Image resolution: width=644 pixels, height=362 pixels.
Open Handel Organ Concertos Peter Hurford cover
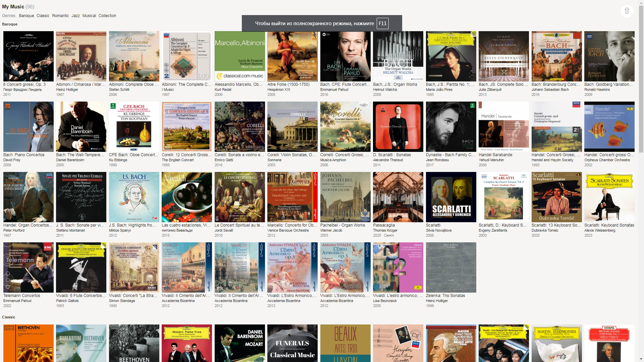(x=29, y=197)
